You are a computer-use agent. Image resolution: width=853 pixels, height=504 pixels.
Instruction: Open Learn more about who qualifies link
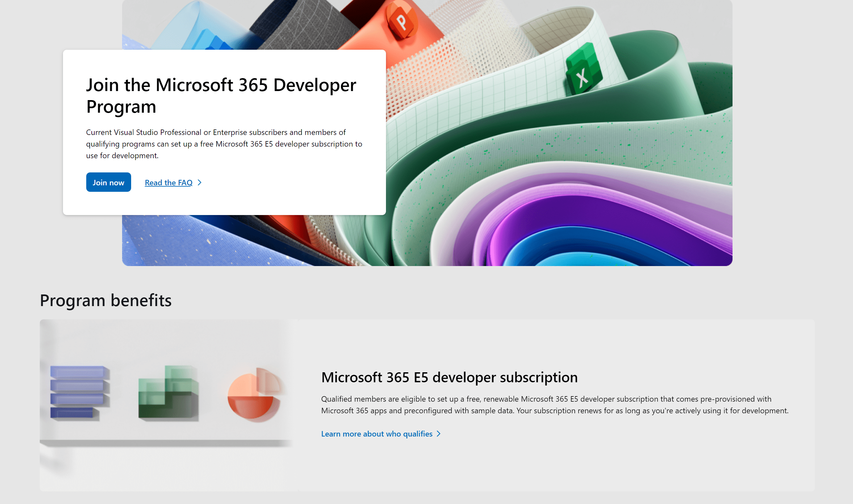pos(376,434)
